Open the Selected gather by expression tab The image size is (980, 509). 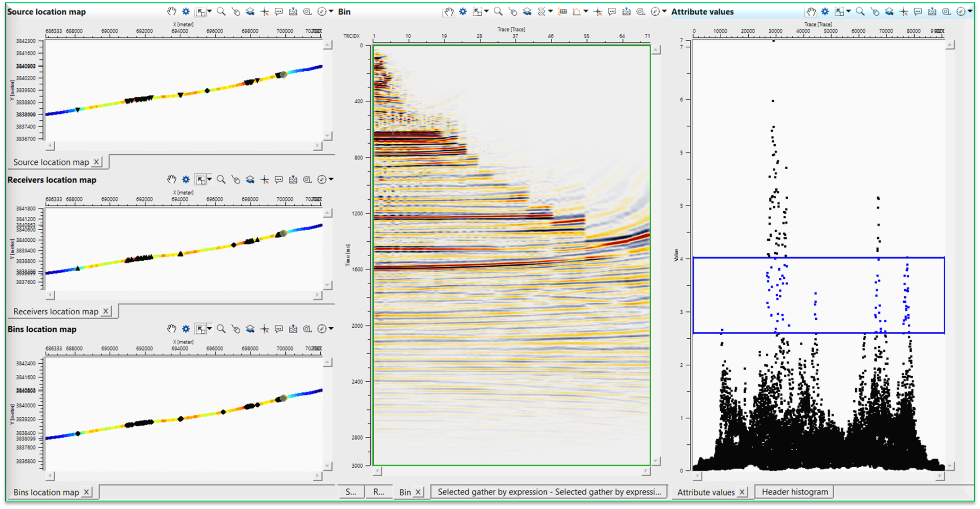(549, 492)
